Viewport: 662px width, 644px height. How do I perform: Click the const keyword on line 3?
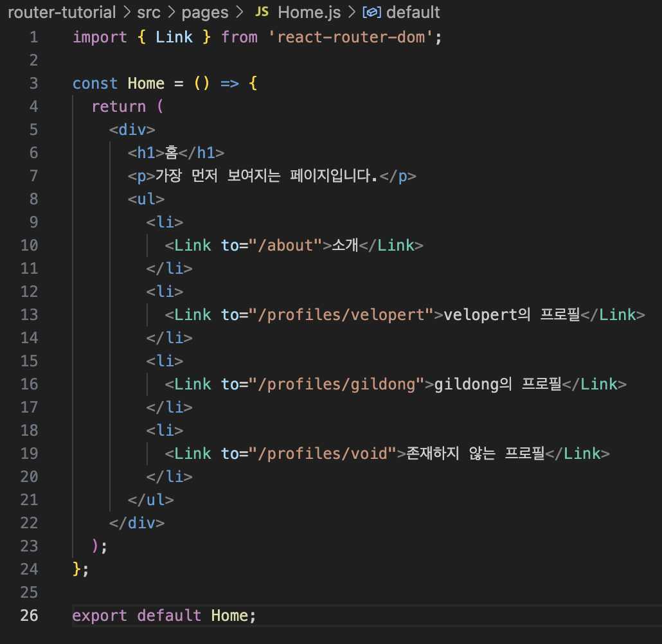(x=95, y=83)
